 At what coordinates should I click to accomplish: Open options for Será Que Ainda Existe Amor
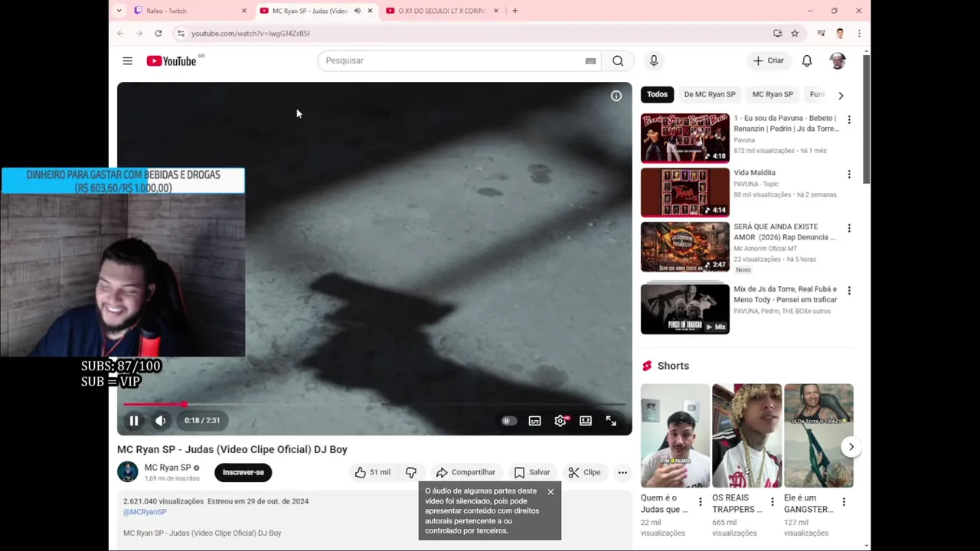(848, 228)
